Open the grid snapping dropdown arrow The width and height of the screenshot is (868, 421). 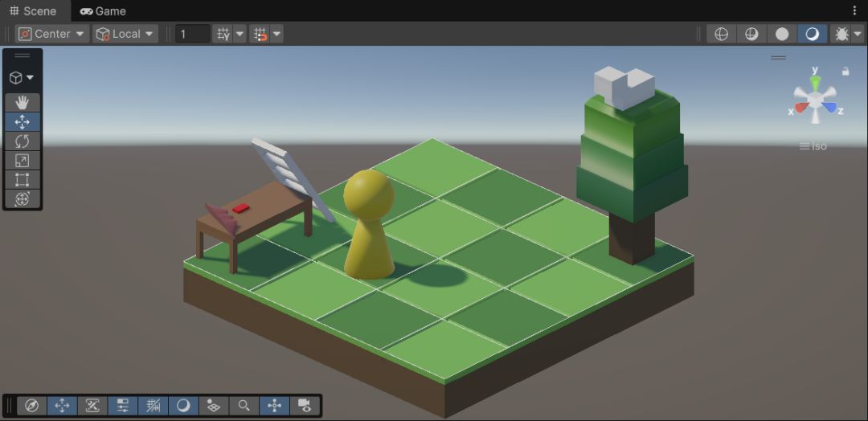tap(240, 34)
